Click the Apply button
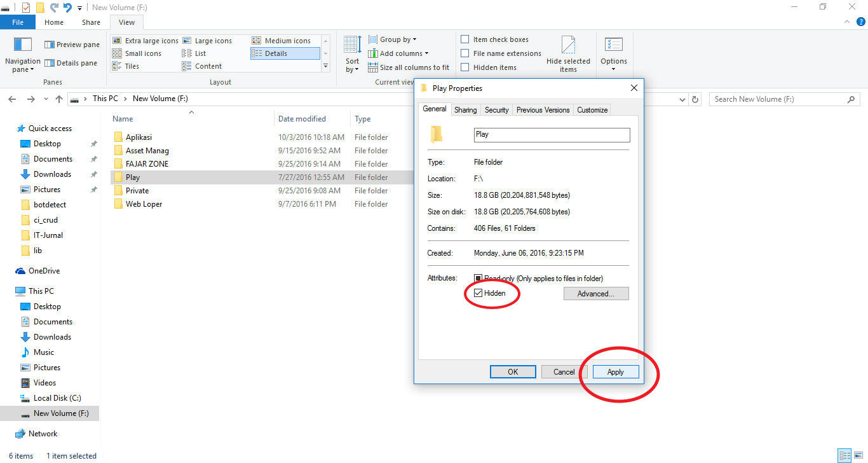The image size is (868, 463). coord(616,372)
